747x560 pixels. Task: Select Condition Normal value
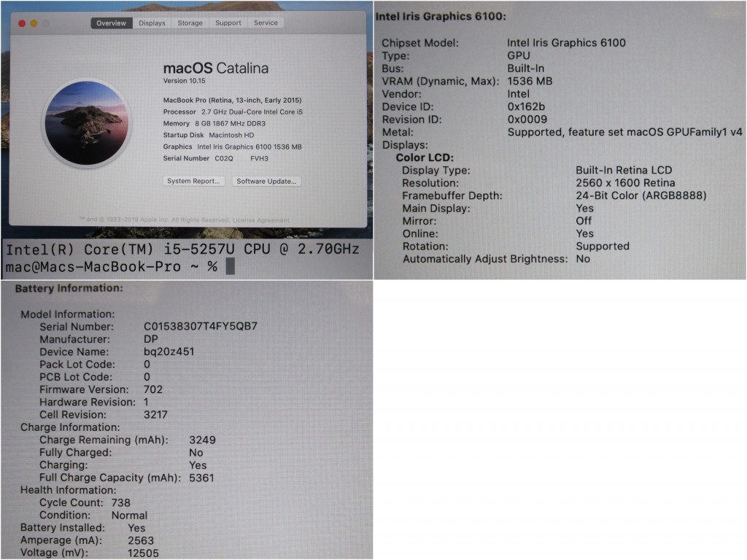click(129, 516)
